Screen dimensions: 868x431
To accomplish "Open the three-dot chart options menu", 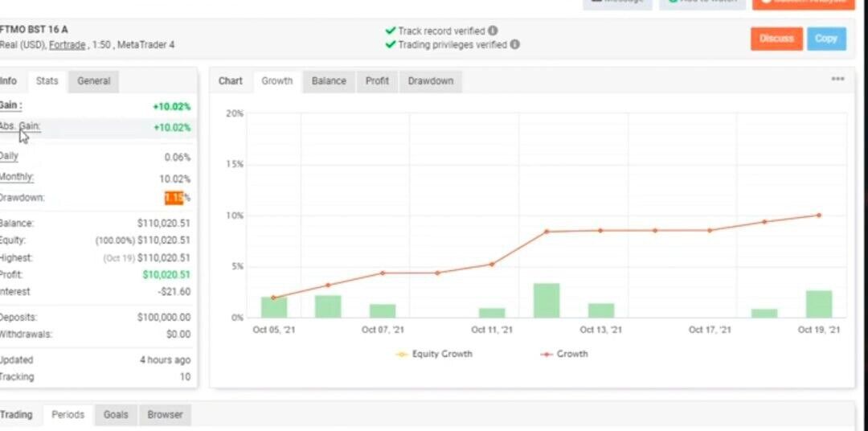I will 837,79.
